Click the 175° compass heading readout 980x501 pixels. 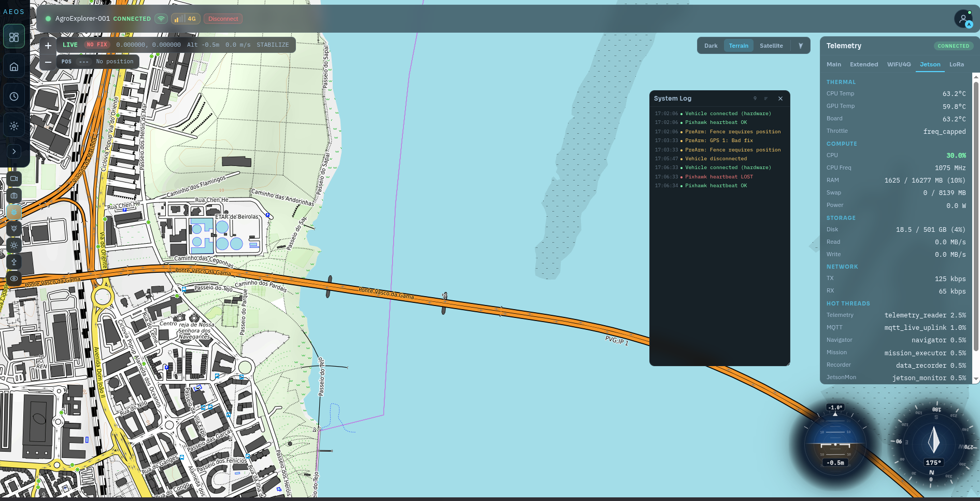point(933,463)
